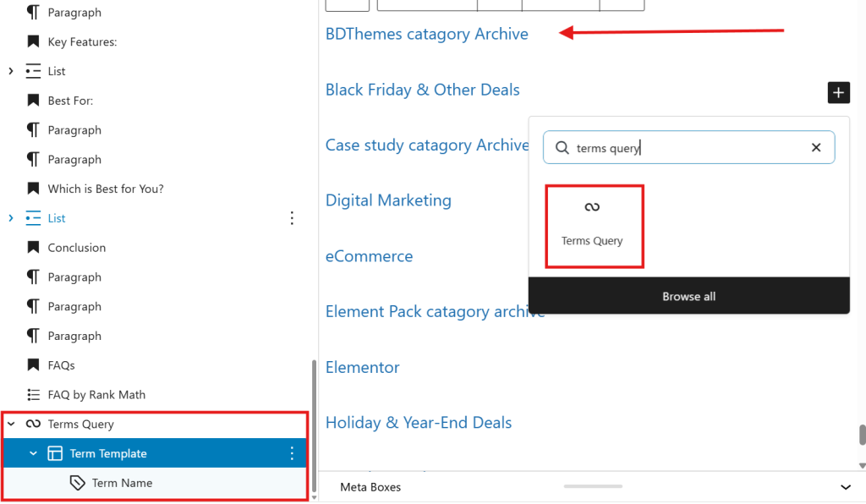Expand the first List block in the sidebar
The width and height of the screenshot is (866, 504).
point(11,71)
